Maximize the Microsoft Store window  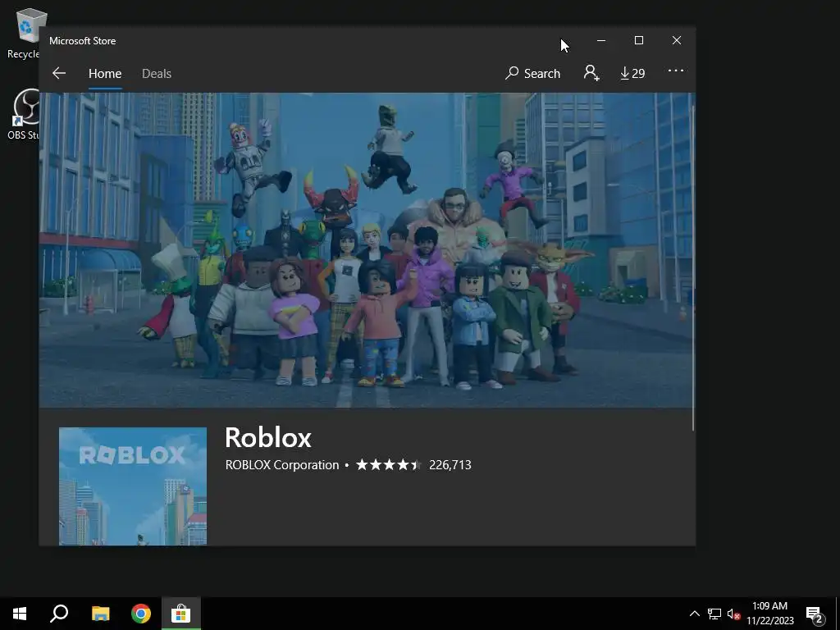[638, 41]
